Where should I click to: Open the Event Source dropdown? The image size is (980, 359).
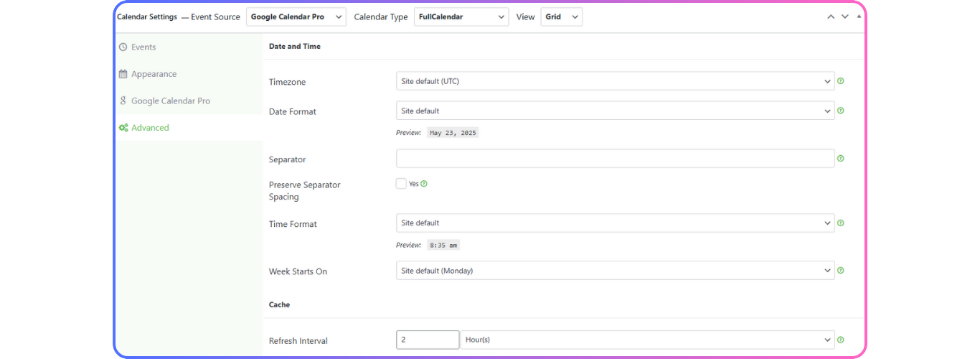click(296, 17)
